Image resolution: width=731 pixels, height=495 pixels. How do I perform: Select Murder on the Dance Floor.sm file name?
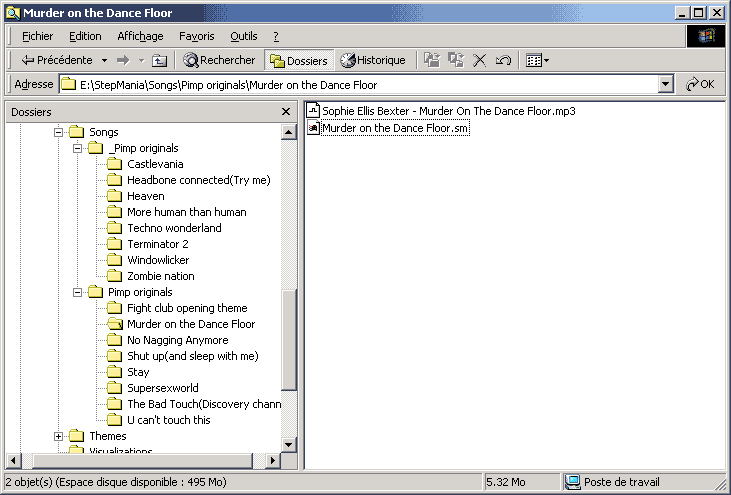pyautogui.click(x=395, y=128)
